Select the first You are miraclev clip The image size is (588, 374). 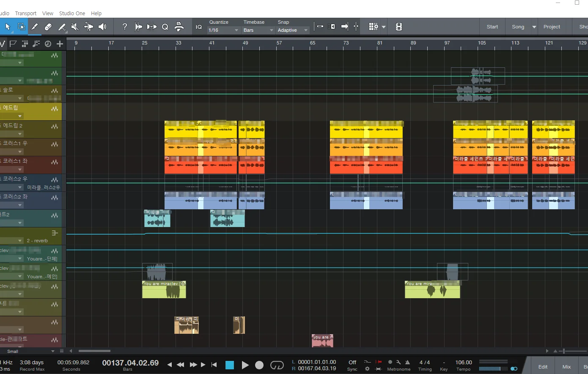pyautogui.click(x=164, y=290)
